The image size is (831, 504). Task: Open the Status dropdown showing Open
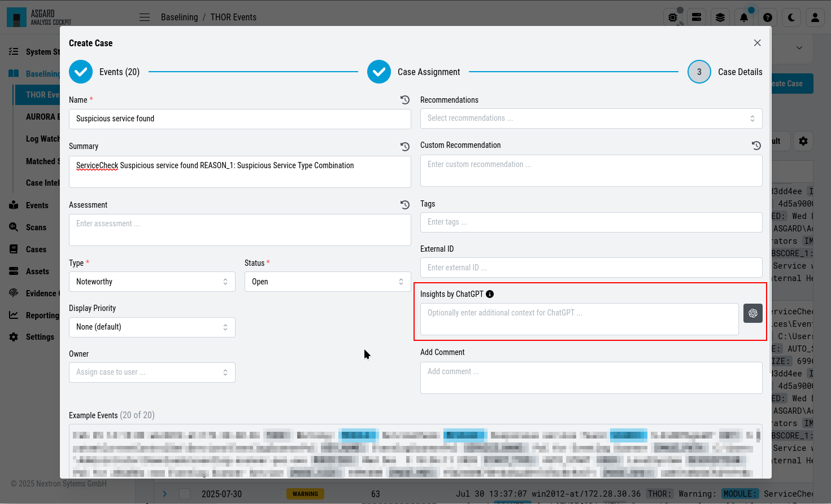(x=328, y=282)
